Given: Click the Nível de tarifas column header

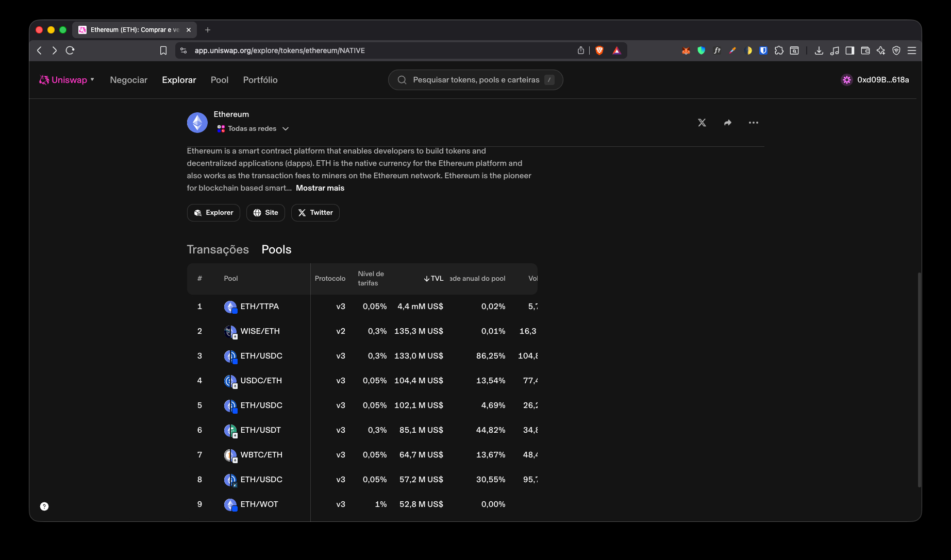Looking at the screenshot, I should click(371, 279).
